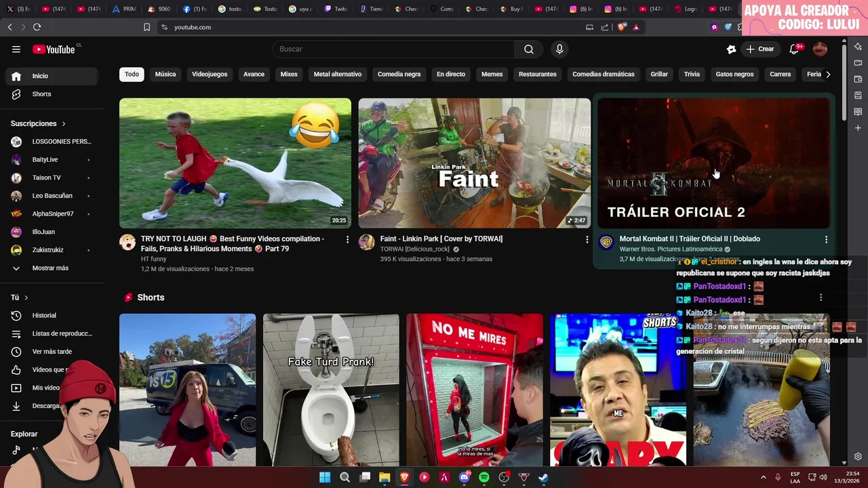Viewport: 868px width, 488px height.
Task: Click the YouTube logo
Action: tap(54, 49)
